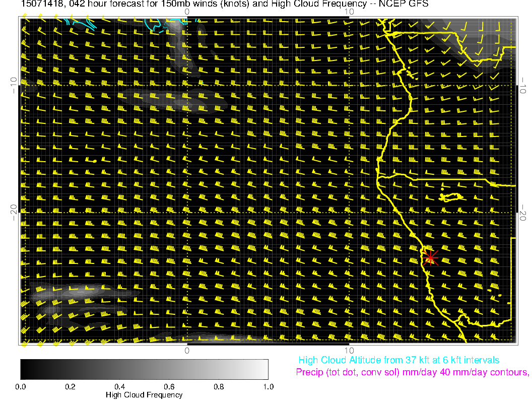
Task: Click the 1.0 tick label under the colorbar
Action: (268, 386)
